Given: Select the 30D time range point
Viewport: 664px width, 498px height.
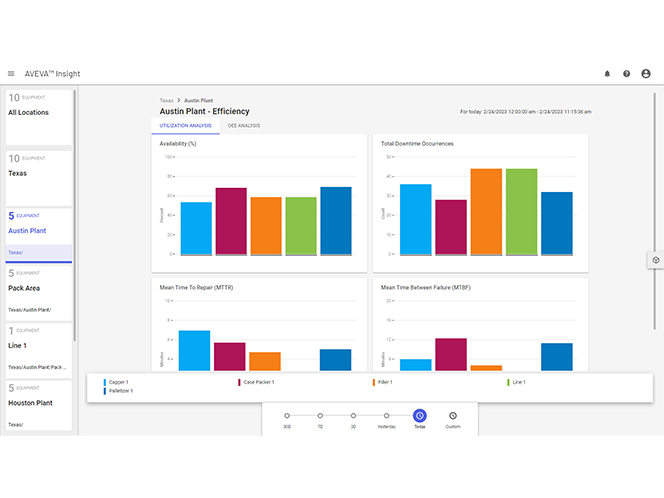Looking at the screenshot, I should (x=353, y=415).
